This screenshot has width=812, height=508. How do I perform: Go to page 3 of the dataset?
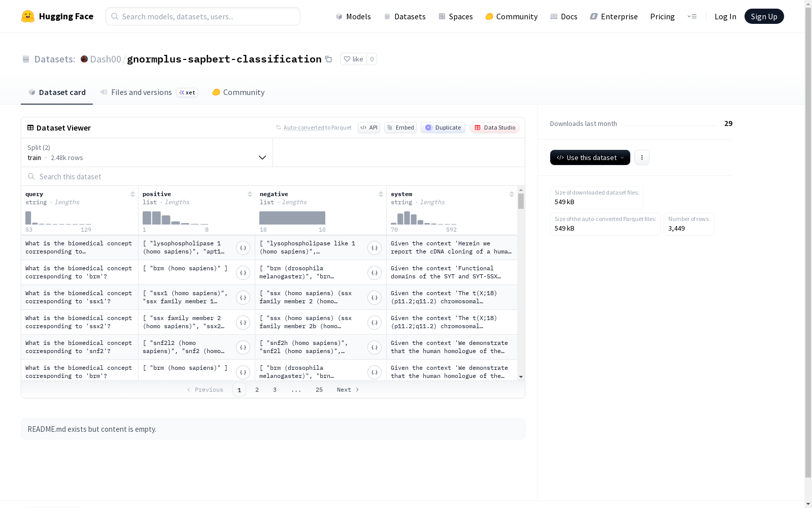(x=275, y=390)
